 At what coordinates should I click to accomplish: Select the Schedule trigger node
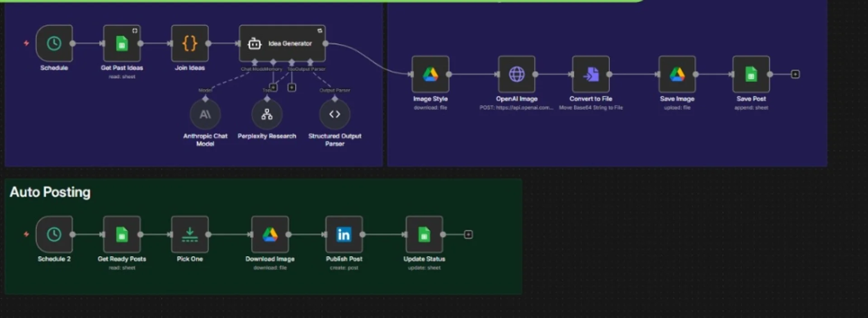[54, 43]
